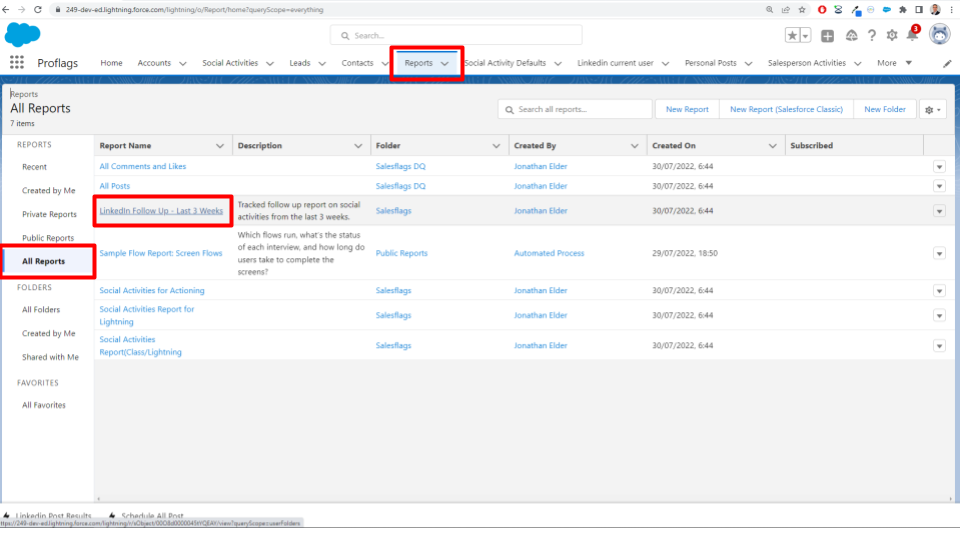Open row actions for All Comments and Likes
The height and width of the screenshot is (540, 960).
[x=939, y=167]
